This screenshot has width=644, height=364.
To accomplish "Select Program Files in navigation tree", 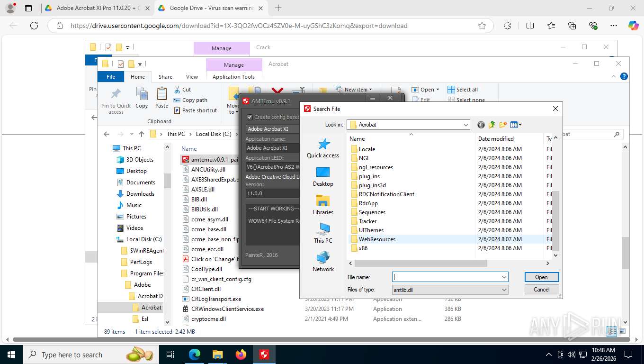I will (x=147, y=273).
